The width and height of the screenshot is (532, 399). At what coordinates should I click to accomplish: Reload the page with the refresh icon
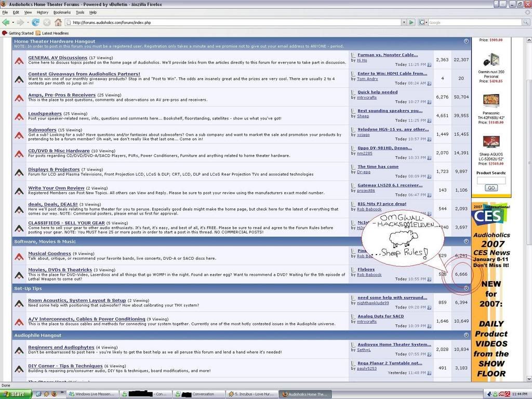[x=35, y=22]
